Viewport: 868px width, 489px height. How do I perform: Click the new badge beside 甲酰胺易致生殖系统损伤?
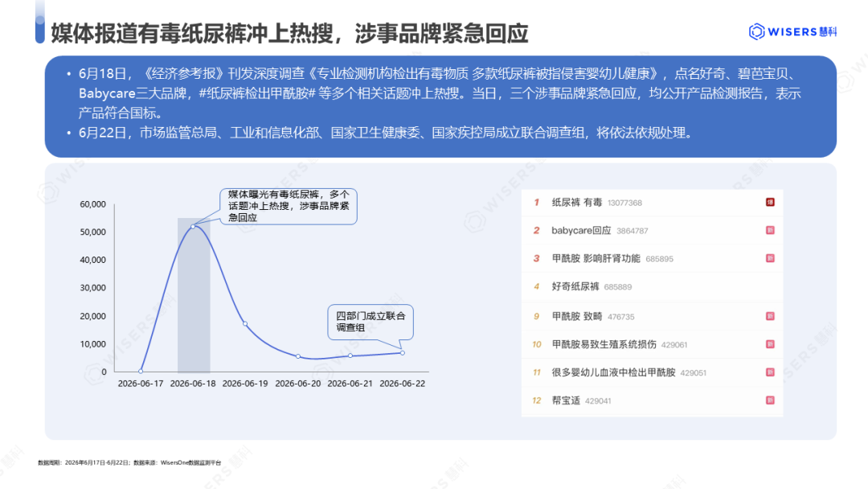770,344
